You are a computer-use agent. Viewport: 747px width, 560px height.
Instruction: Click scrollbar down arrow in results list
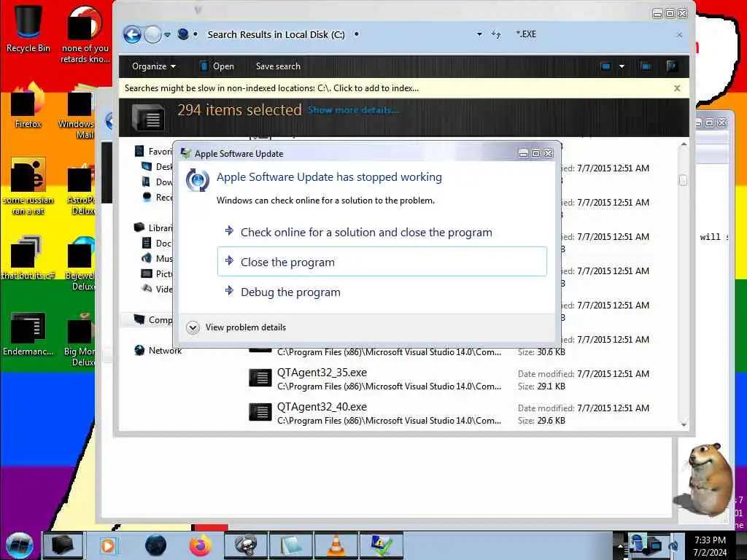(x=684, y=424)
